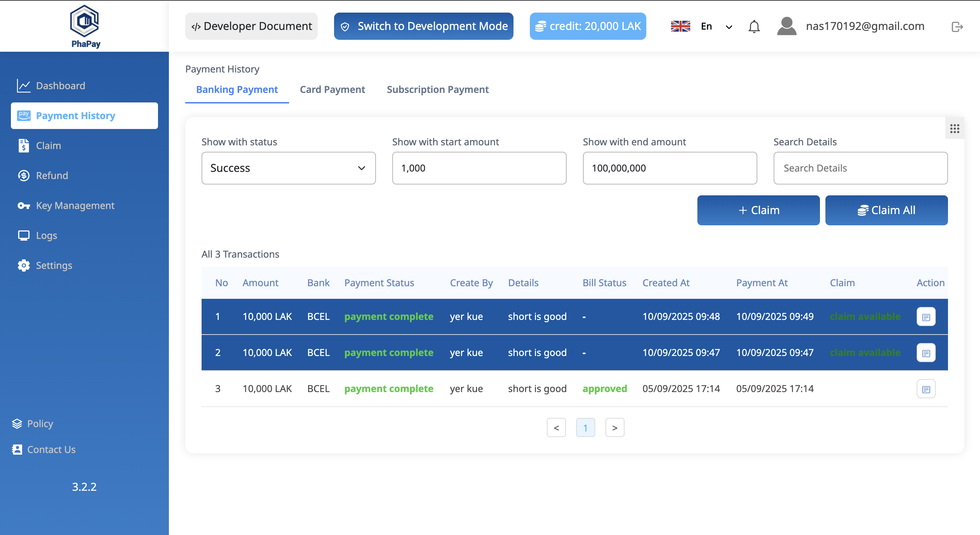View details of transaction row 1
This screenshot has width=980, height=535.
[926, 317]
